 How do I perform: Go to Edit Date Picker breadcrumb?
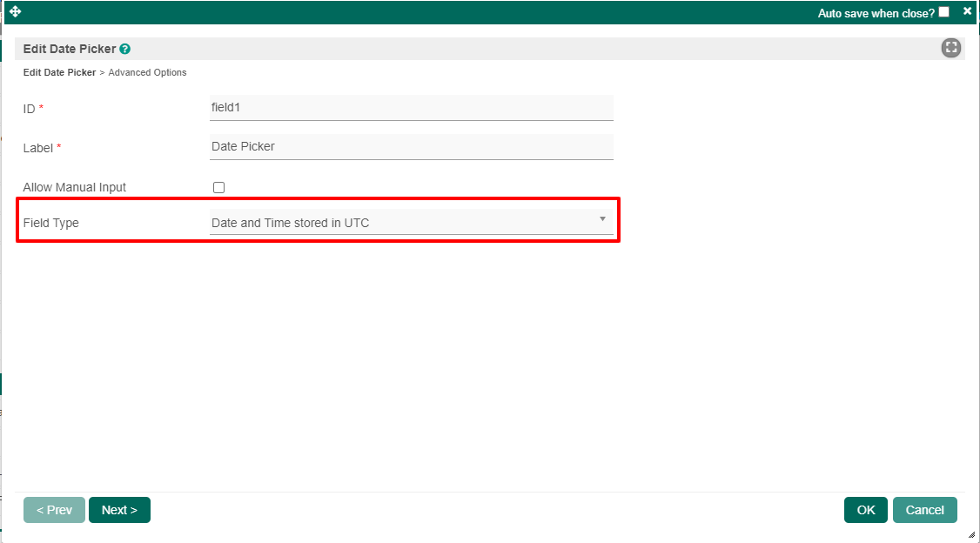click(x=59, y=72)
